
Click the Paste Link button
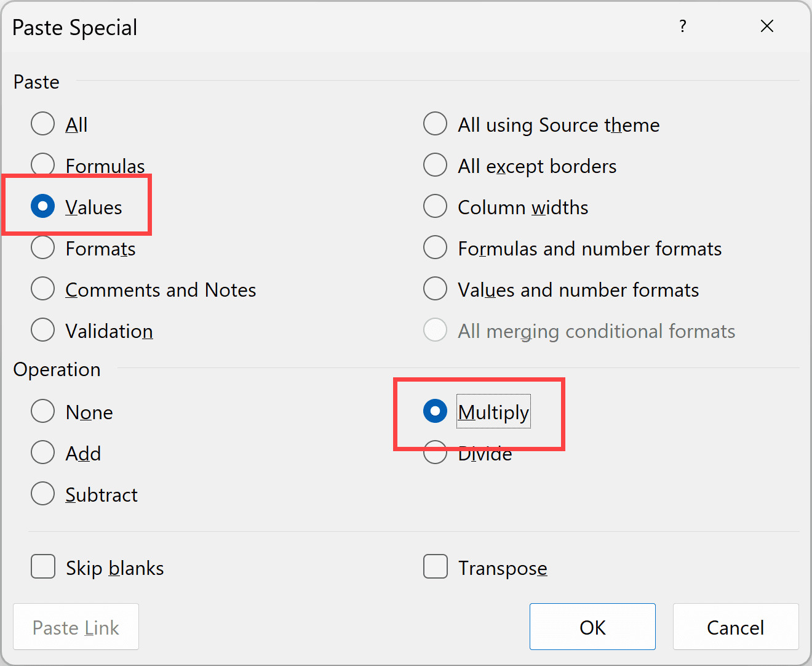pos(76,627)
